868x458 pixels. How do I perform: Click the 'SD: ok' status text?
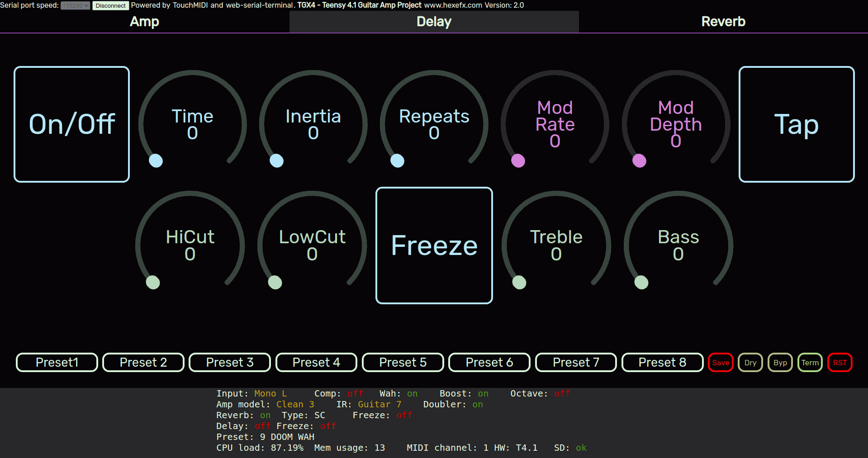pos(570,448)
